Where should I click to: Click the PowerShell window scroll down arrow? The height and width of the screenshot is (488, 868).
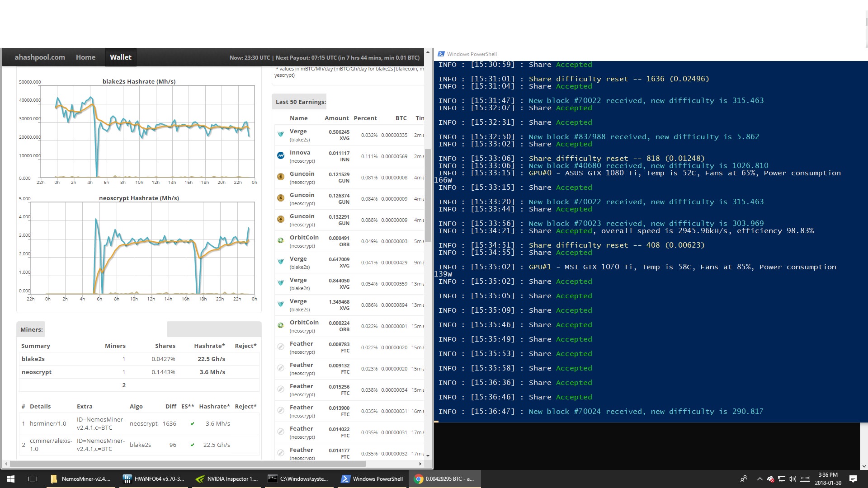click(864, 466)
